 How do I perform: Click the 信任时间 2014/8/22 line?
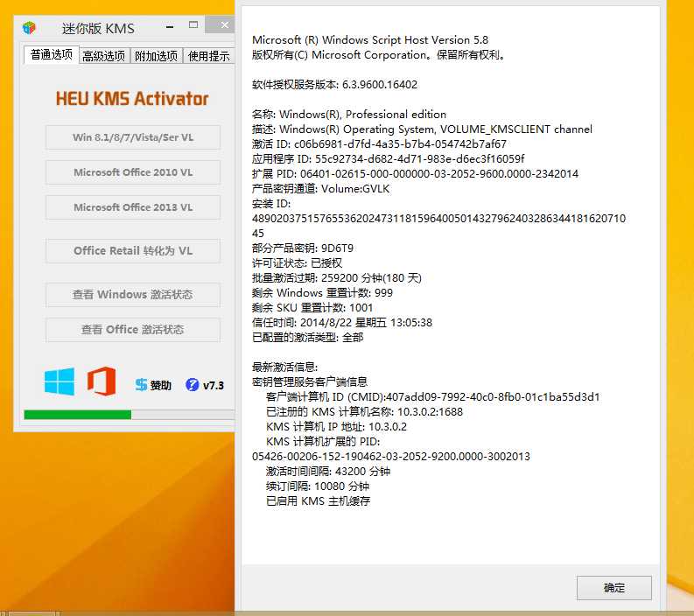click(x=342, y=322)
